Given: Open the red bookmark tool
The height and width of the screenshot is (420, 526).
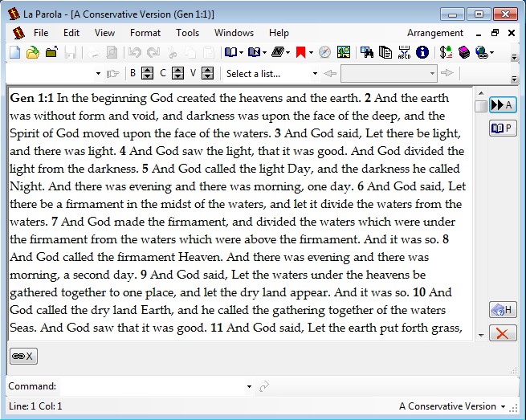Looking at the screenshot, I should [301, 53].
